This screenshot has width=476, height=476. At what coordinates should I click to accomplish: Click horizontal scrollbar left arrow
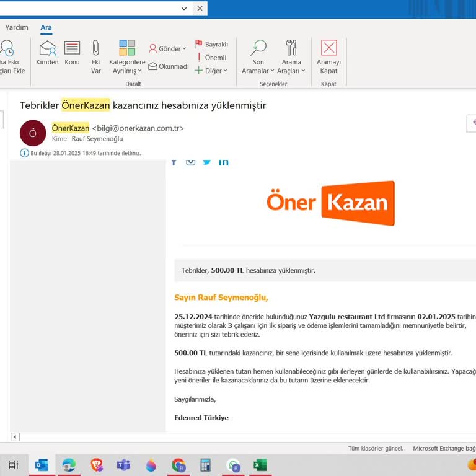(x=15, y=437)
